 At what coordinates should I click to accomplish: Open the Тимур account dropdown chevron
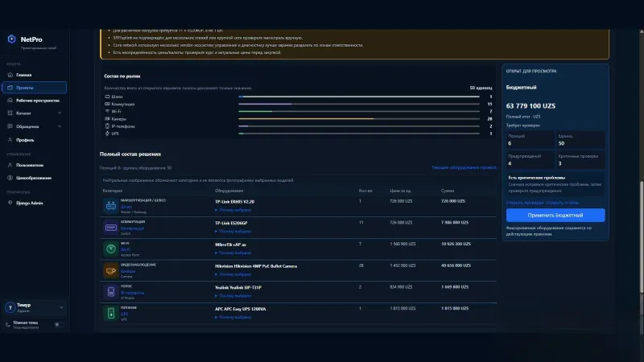61,307
